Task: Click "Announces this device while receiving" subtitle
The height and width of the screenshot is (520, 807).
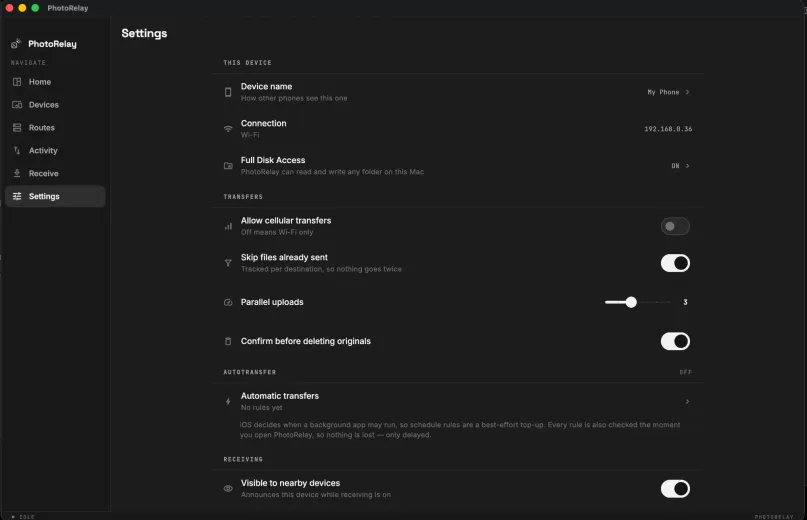Action: (315, 495)
